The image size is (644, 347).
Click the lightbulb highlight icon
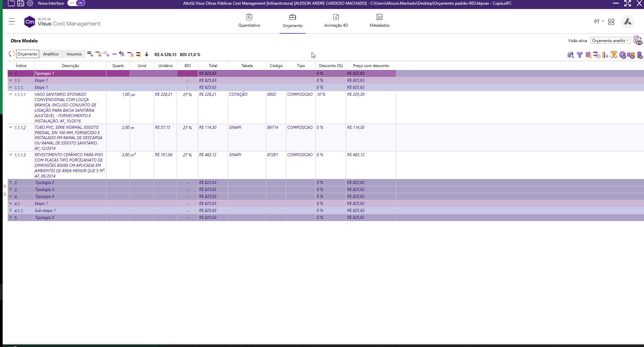[614, 55]
